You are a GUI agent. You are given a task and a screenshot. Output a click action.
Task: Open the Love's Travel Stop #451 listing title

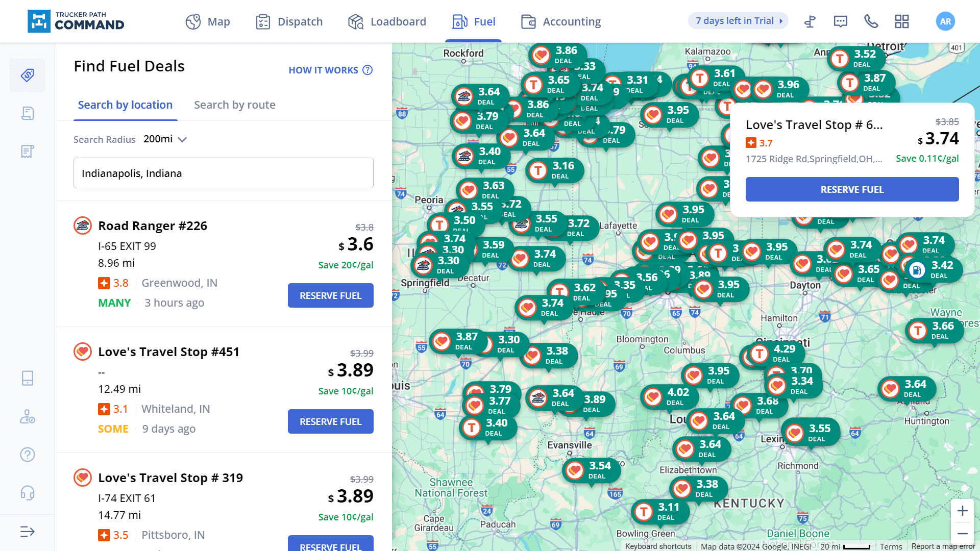click(x=168, y=352)
